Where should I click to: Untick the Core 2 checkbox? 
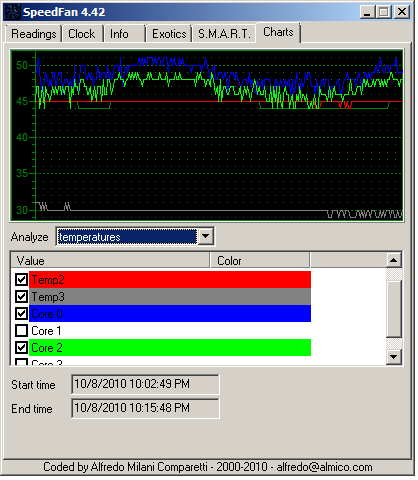22,348
